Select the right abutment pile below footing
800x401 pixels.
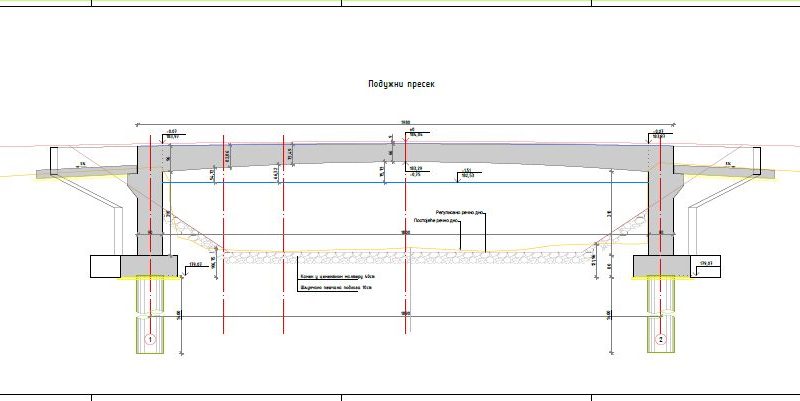[x=661, y=315]
